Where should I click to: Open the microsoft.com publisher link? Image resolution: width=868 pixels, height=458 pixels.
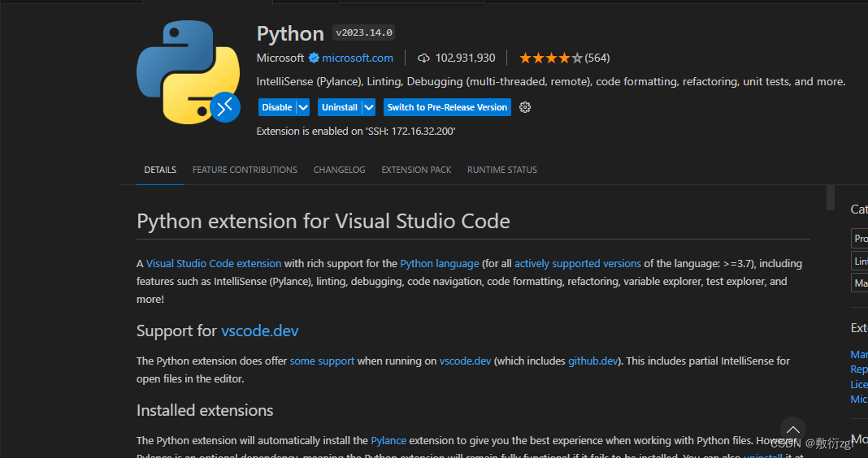(358, 58)
